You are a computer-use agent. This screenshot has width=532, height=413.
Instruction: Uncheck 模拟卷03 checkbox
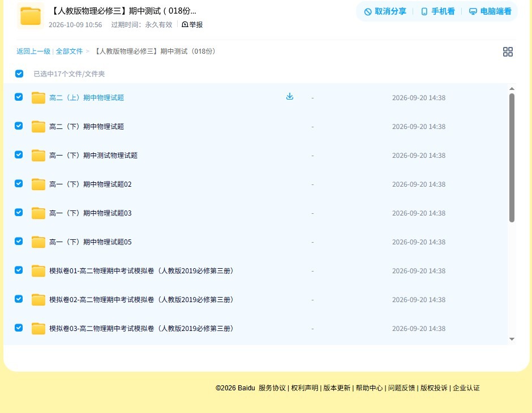[x=19, y=328]
